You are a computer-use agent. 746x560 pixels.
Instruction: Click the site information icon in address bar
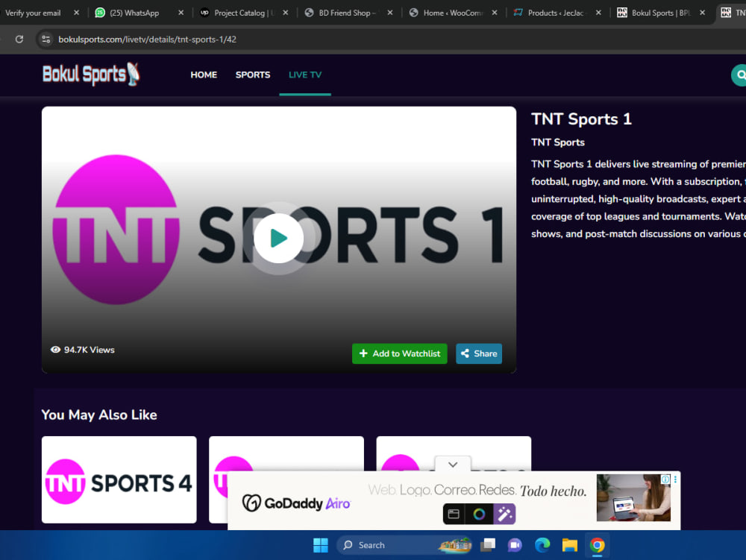point(46,40)
